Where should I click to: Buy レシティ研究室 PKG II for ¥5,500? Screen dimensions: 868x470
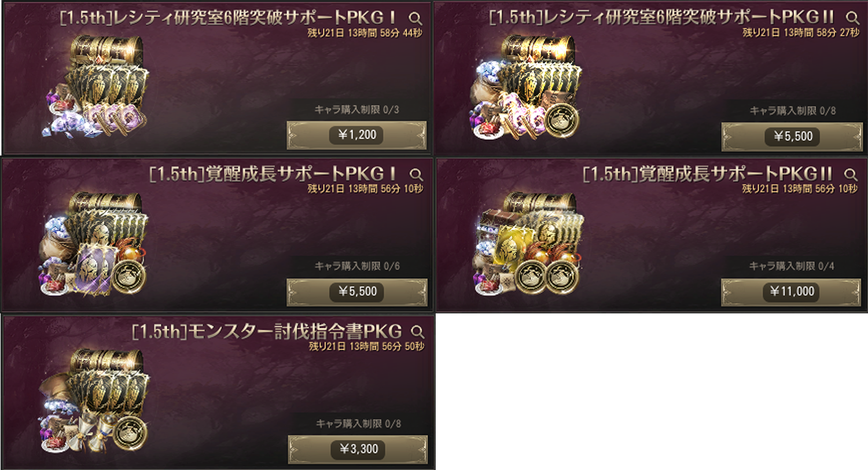[x=792, y=137]
